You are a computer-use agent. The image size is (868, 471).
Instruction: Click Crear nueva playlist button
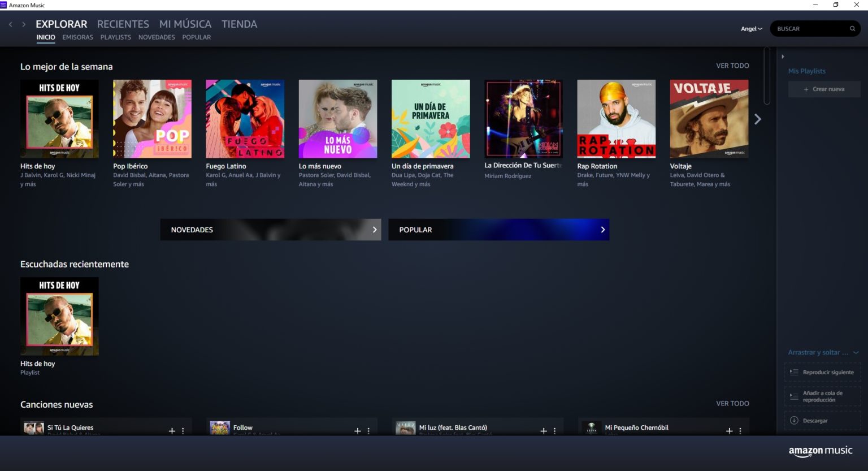824,89
